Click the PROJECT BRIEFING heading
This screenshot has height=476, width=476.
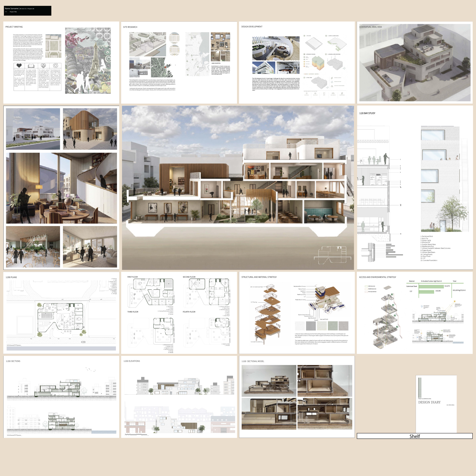[x=14, y=27]
